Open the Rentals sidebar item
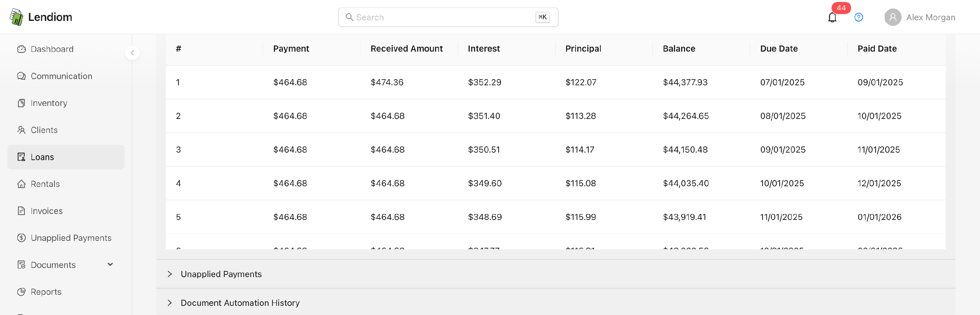980x315 pixels. (66, 184)
